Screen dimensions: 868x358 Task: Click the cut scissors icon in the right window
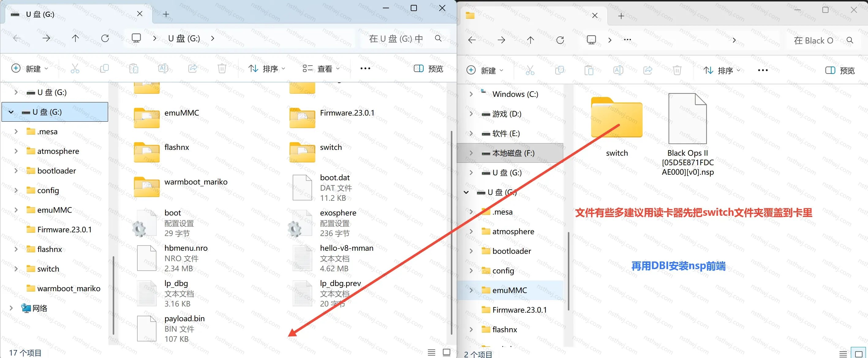tap(530, 70)
